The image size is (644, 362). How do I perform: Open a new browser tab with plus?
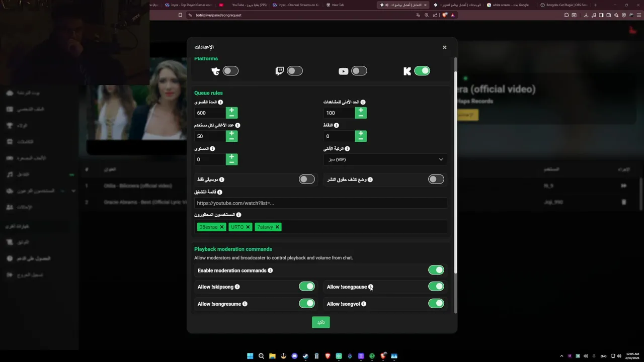[x=595, y=5]
